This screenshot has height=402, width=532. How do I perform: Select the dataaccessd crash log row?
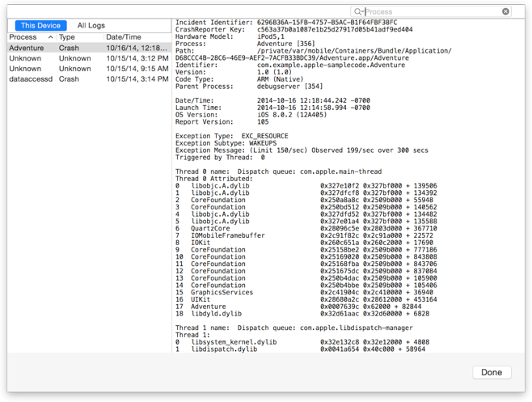[x=89, y=79]
